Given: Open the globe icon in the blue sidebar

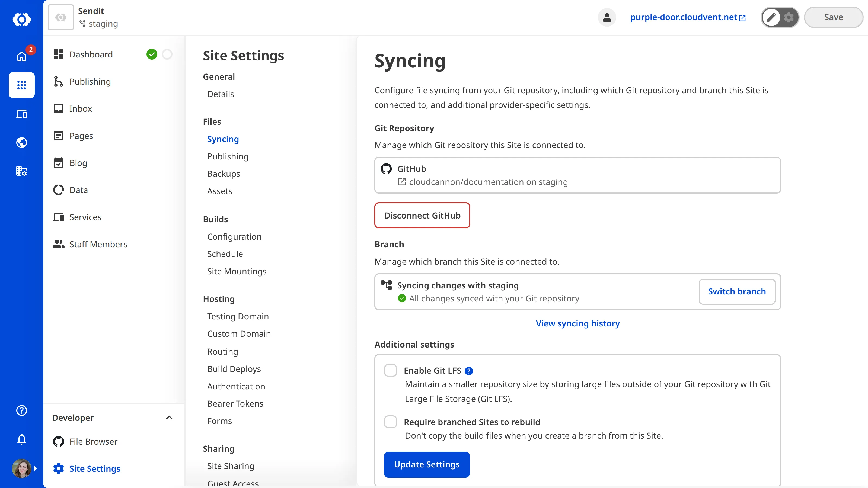Looking at the screenshot, I should [22, 142].
